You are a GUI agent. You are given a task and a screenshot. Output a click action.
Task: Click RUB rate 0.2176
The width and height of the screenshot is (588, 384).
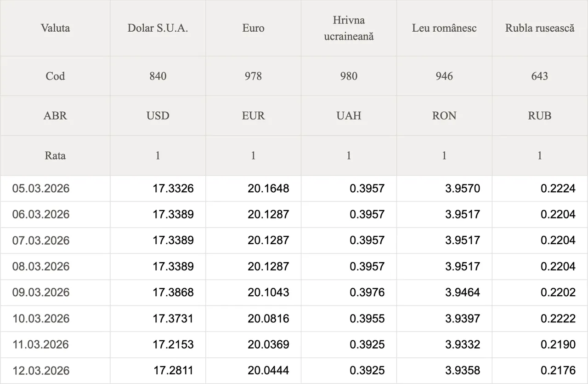[x=558, y=371]
